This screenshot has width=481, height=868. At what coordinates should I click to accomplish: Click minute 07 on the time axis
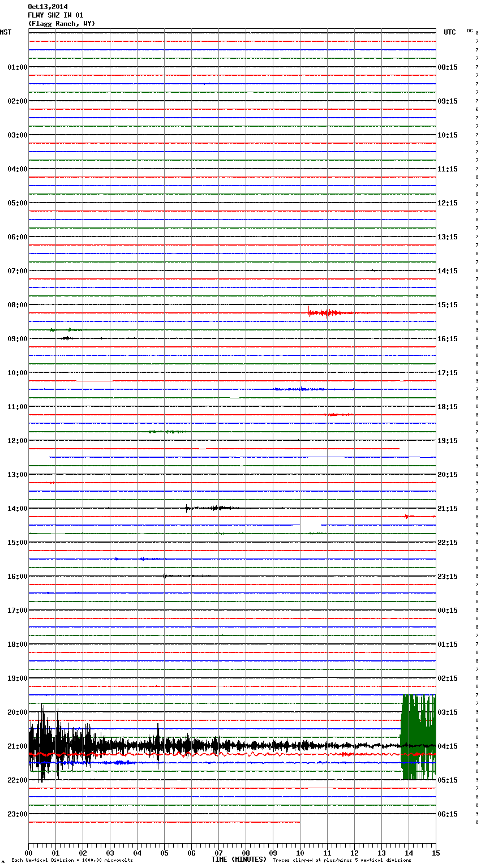tap(218, 853)
